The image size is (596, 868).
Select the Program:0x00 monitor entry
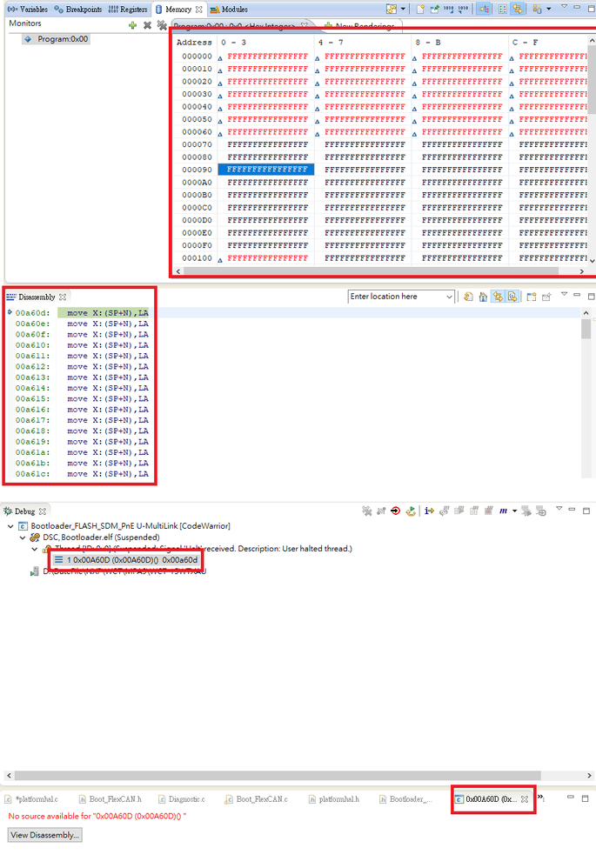coord(56,39)
